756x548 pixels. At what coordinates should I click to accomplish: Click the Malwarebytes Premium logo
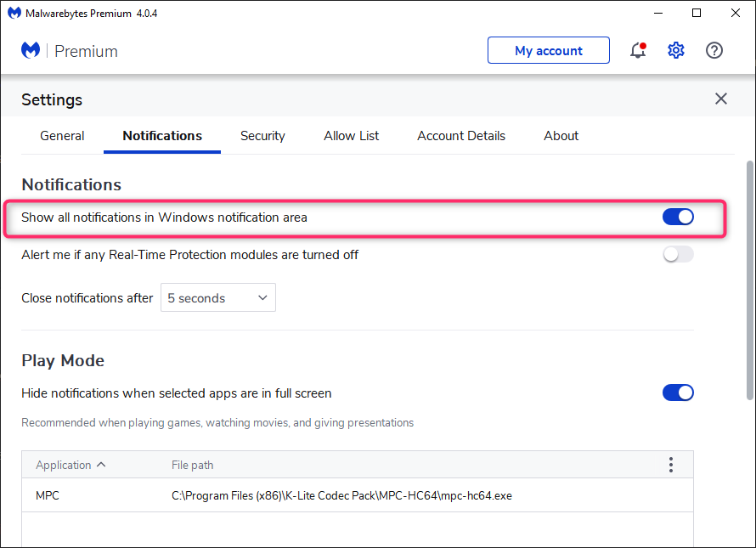(70, 51)
